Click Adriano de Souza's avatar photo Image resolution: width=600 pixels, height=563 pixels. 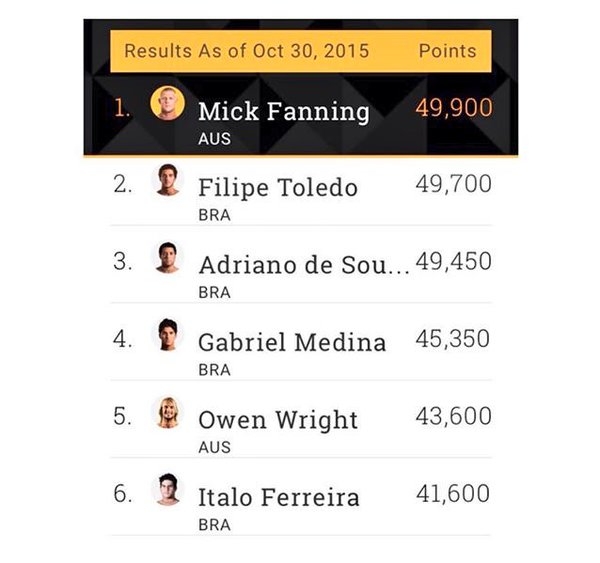pyautogui.click(x=167, y=258)
